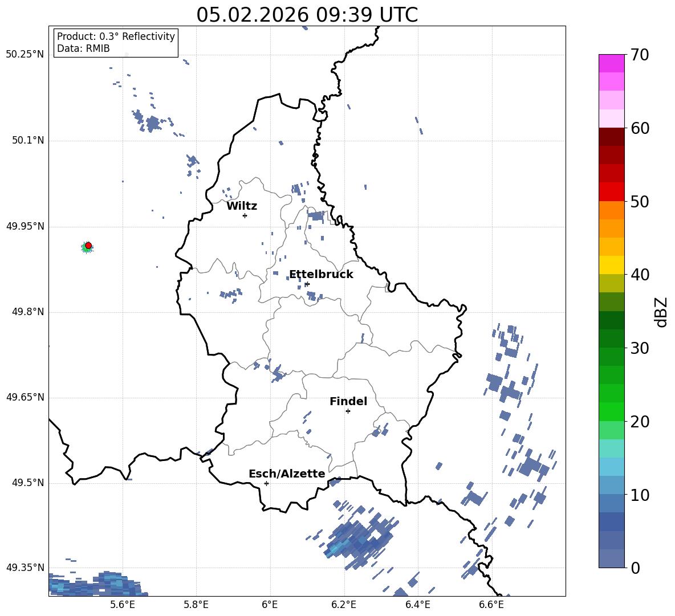Click the 6°E longitude label
The height and width of the screenshot is (616, 675).
(270, 605)
